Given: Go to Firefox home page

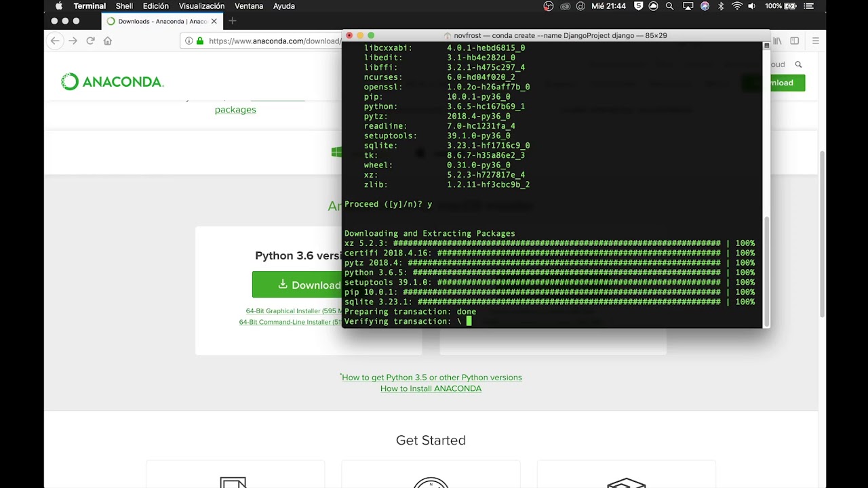Looking at the screenshot, I should coord(107,41).
